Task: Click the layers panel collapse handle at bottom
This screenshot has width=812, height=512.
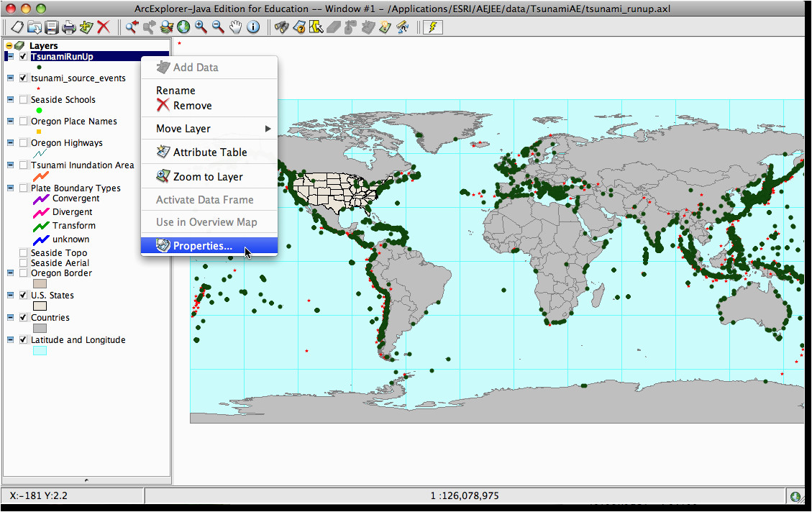Action: pos(86,480)
